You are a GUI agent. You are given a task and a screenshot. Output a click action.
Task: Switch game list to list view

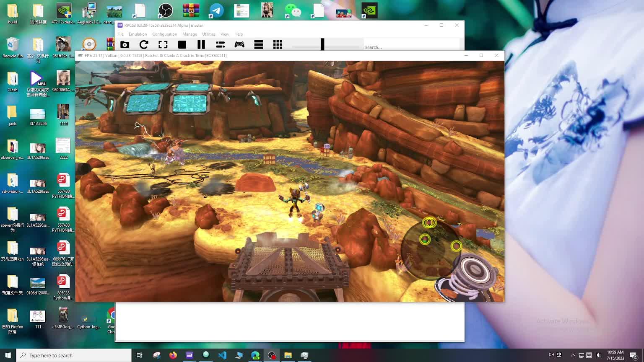[x=258, y=44]
